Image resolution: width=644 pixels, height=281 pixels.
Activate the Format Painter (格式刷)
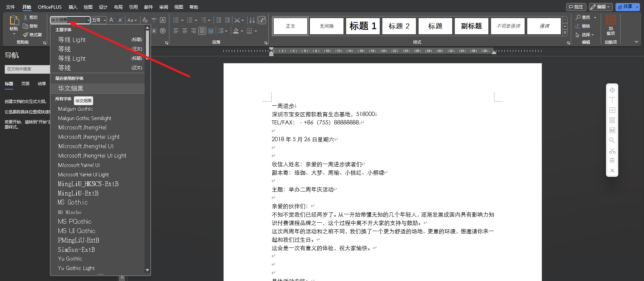tap(32, 35)
